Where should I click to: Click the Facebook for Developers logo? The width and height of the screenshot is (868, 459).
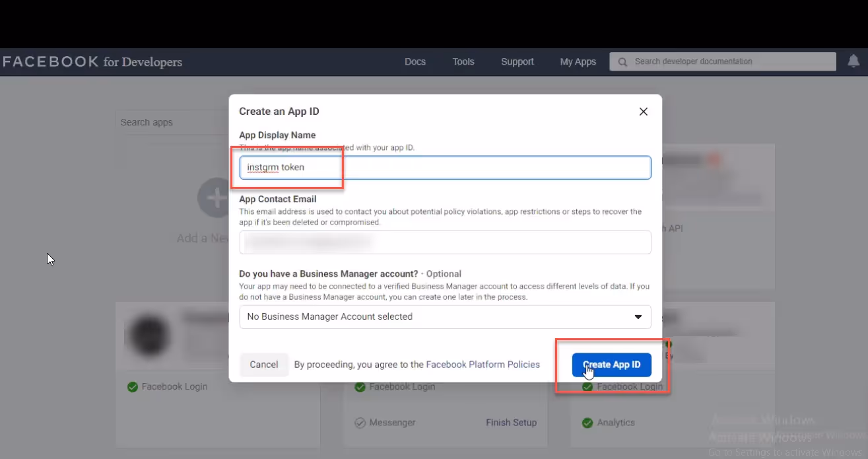pyautogui.click(x=92, y=62)
